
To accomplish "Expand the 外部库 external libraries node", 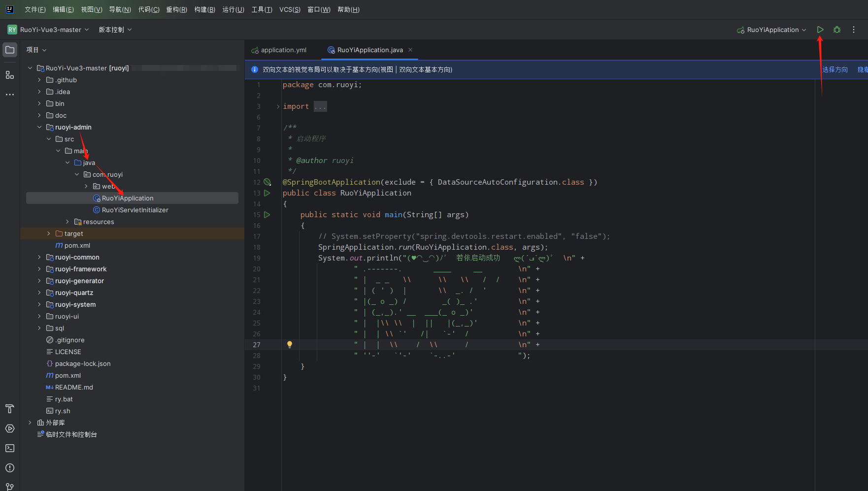I will click(30, 423).
